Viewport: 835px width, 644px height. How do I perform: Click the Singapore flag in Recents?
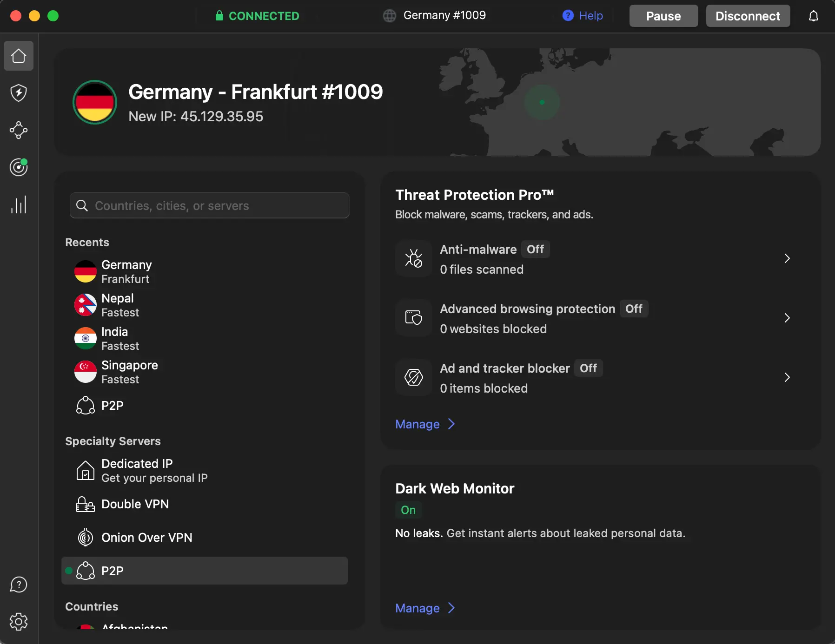(86, 372)
